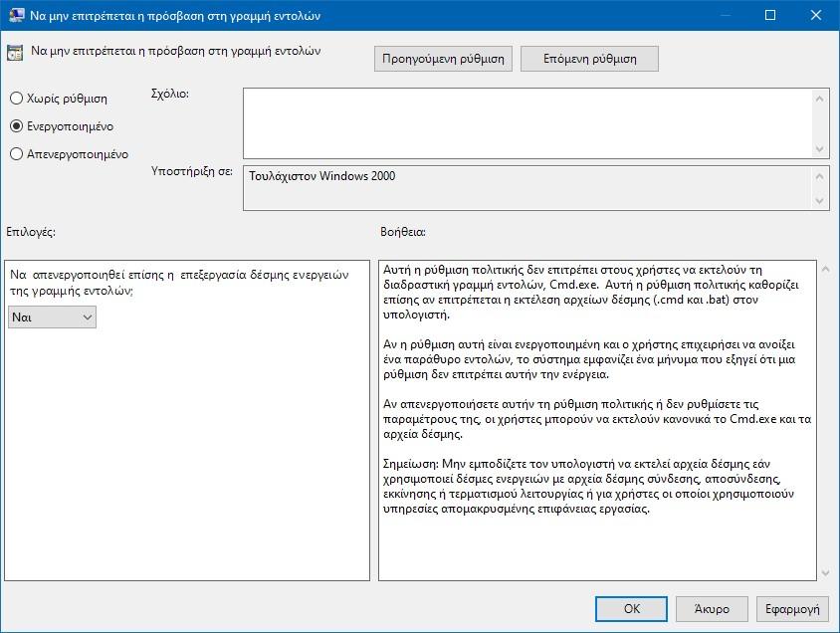This screenshot has height=633, width=840.
Task: Close the policy dialog window
Action: click(x=816, y=15)
